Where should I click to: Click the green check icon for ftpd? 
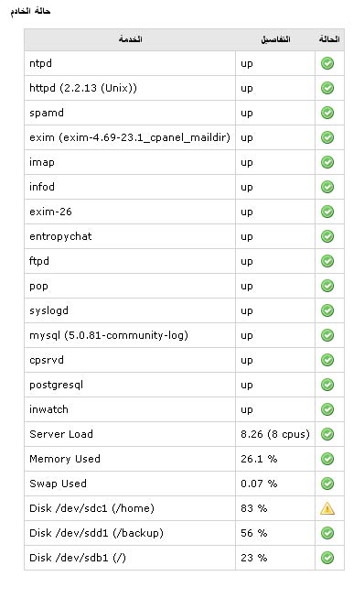point(327,261)
